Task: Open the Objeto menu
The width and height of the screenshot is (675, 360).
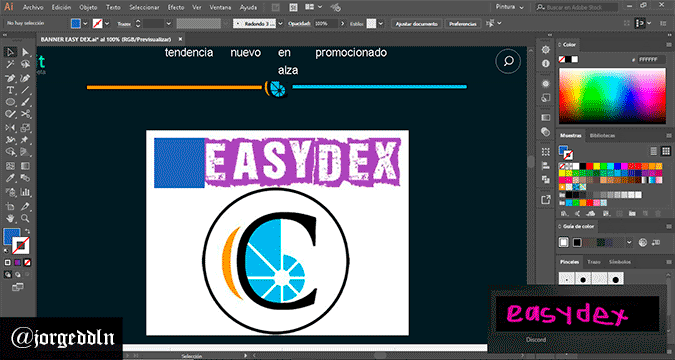Action: 88,7
